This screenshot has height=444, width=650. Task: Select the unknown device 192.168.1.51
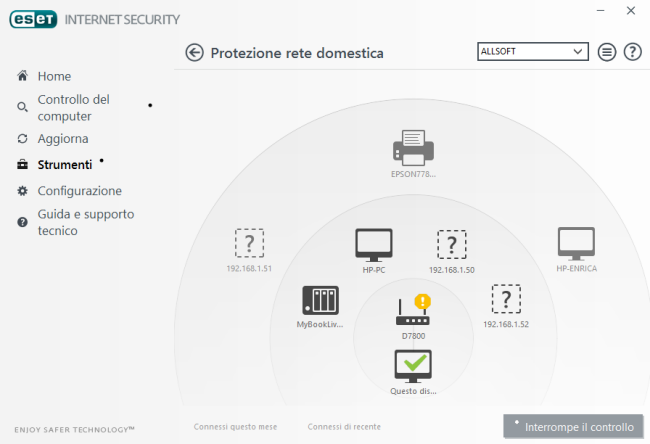(249, 243)
